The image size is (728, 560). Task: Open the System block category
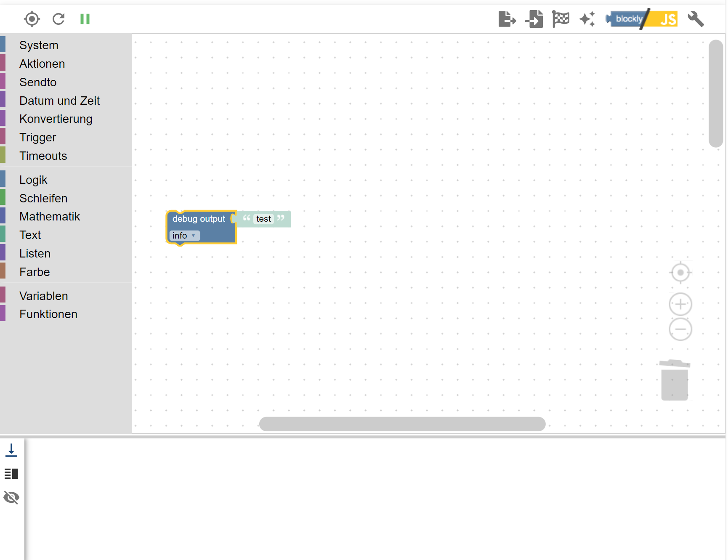click(66, 45)
